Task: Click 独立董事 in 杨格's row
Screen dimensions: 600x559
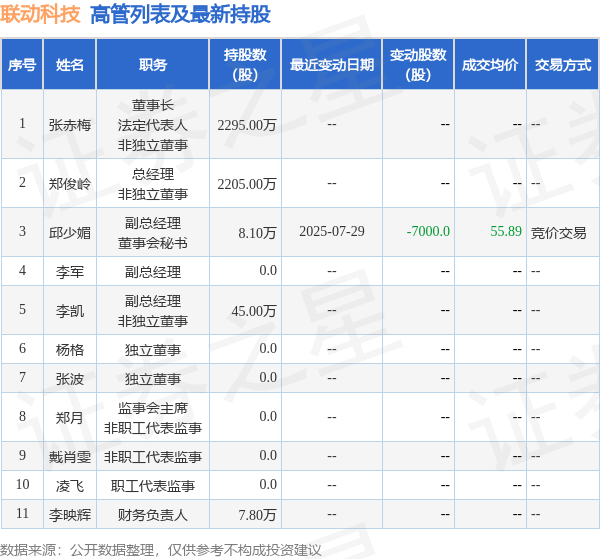Action: pyautogui.click(x=153, y=350)
